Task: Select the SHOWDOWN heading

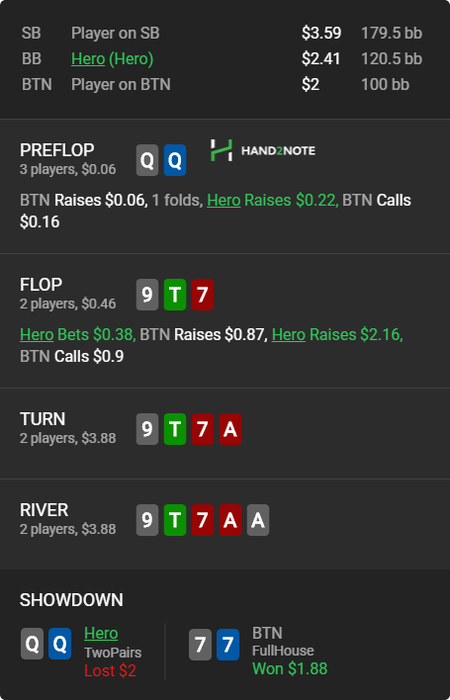Action: pyautogui.click(x=71, y=600)
